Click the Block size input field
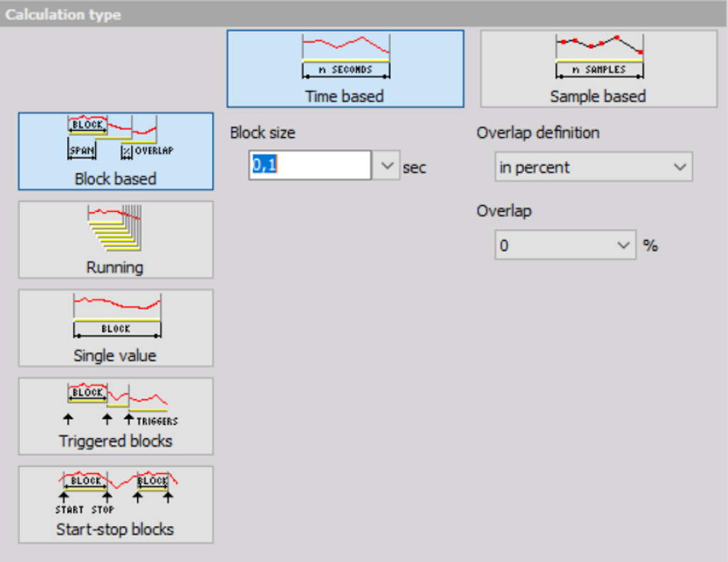Screen dimensions: 728x562 click(310, 165)
